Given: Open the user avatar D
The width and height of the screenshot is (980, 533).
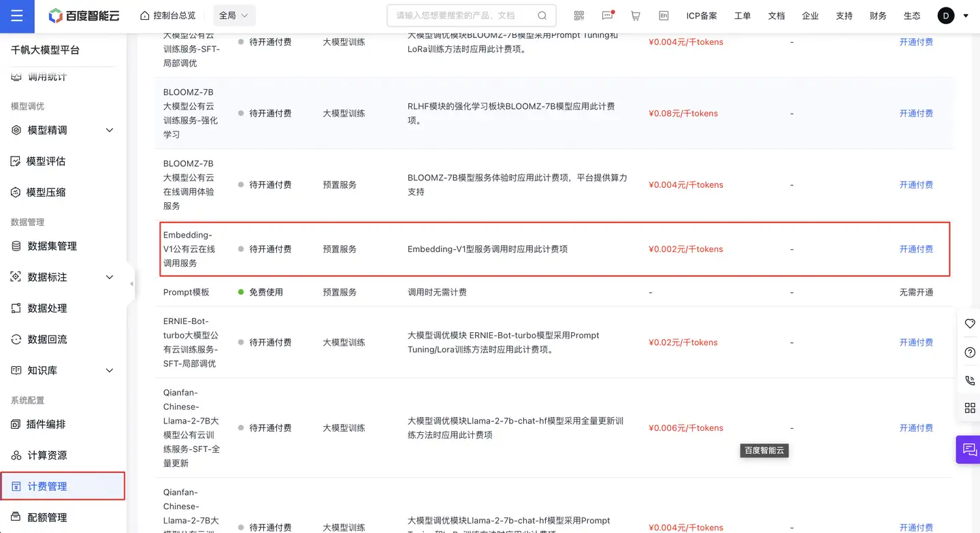Looking at the screenshot, I should (x=946, y=16).
